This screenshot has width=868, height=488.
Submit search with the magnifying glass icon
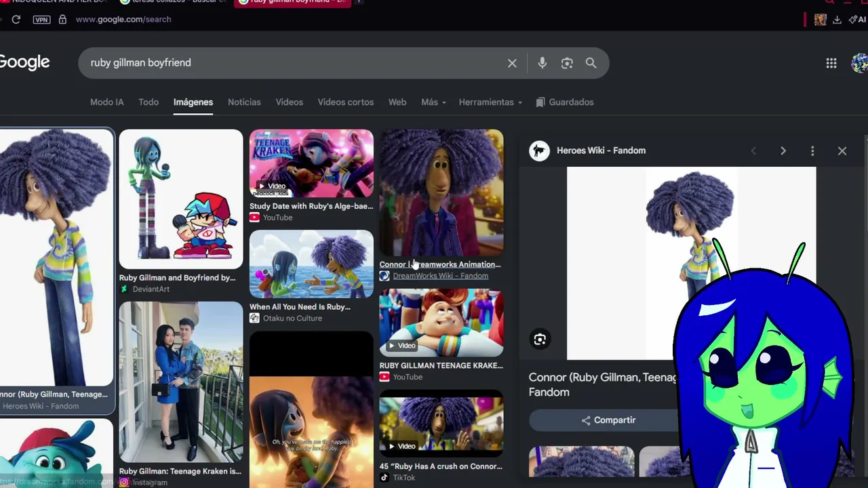tap(591, 63)
